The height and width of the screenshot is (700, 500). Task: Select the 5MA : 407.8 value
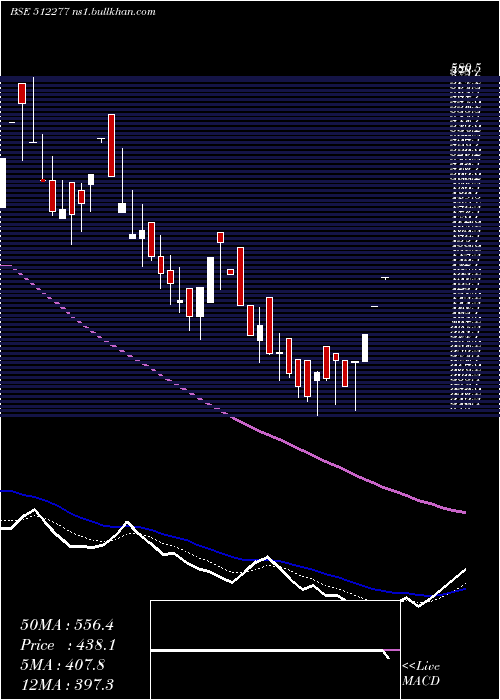[62, 665]
